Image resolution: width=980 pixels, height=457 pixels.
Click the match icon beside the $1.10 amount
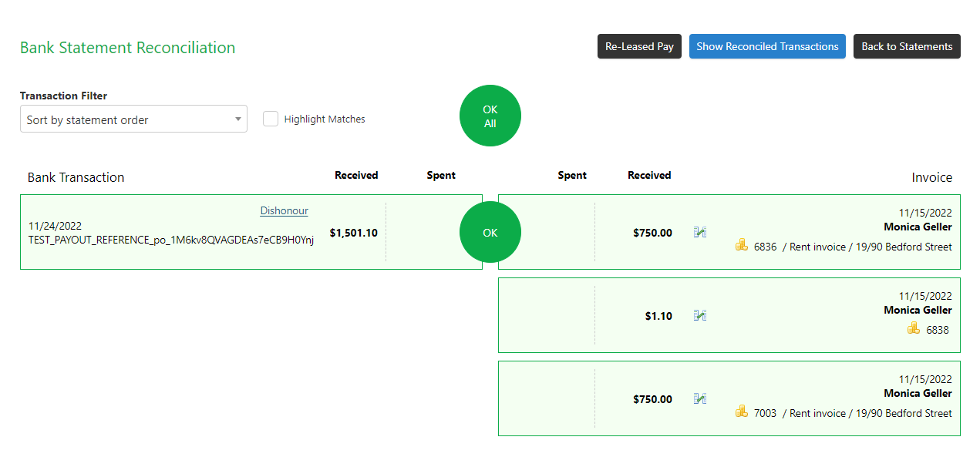(700, 315)
